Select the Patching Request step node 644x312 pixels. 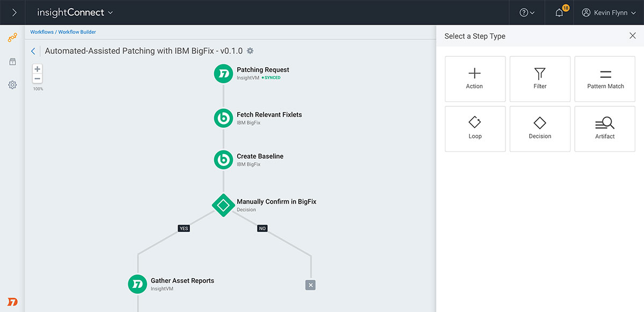point(223,74)
